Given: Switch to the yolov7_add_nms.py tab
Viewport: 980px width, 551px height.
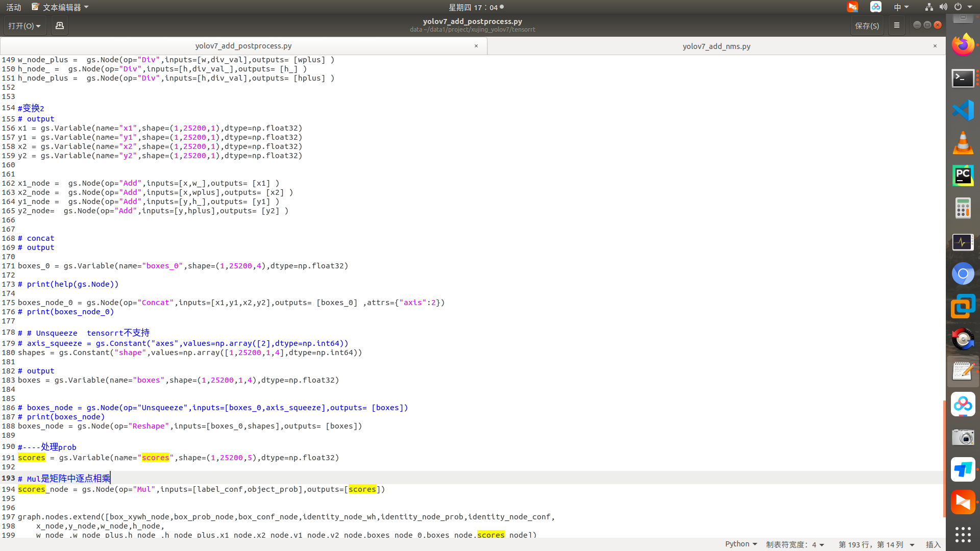Looking at the screenshot, I should click(x=716, y=46).
